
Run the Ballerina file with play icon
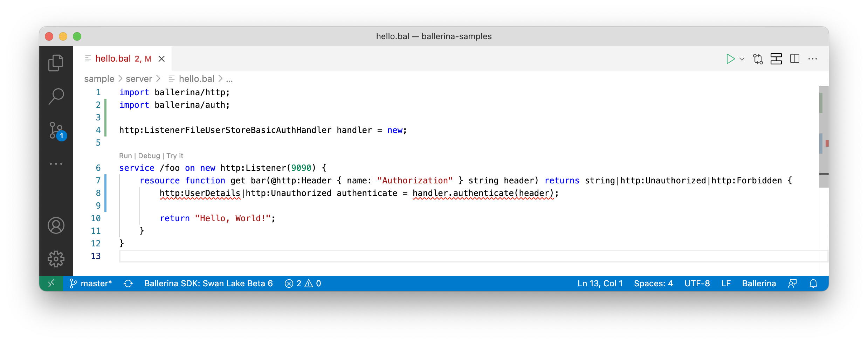(730, 59)
